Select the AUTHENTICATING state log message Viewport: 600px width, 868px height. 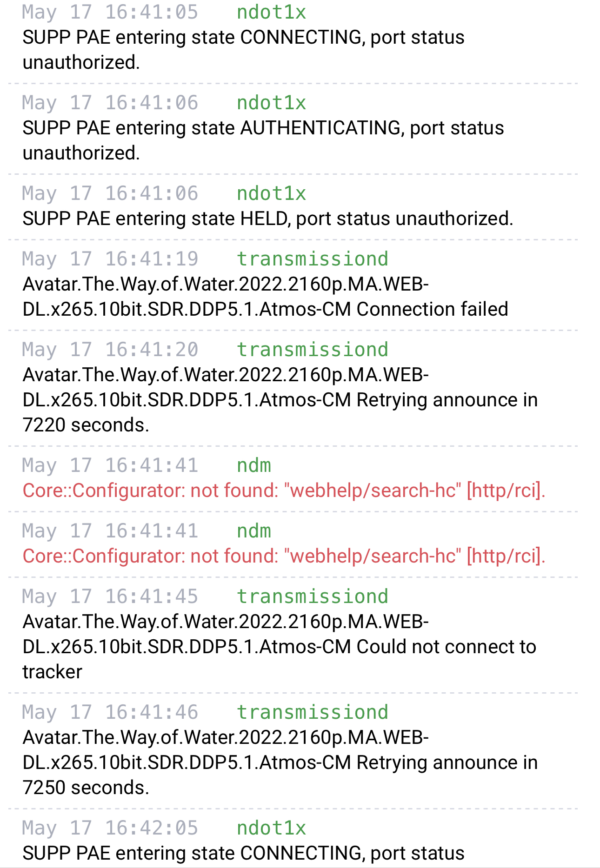pos(263,140)
